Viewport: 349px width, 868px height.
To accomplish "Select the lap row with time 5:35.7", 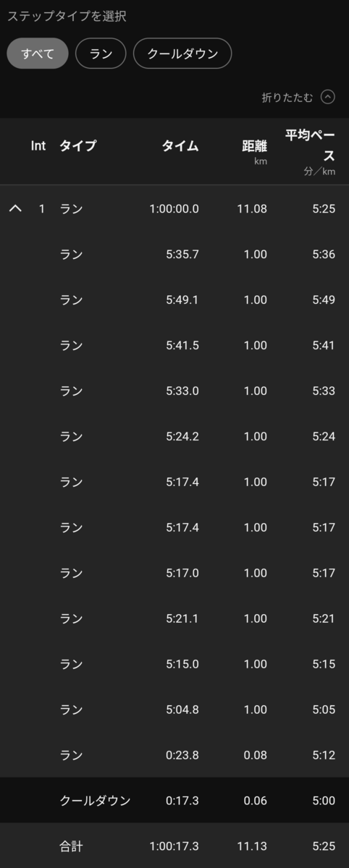I will point(174,255).
